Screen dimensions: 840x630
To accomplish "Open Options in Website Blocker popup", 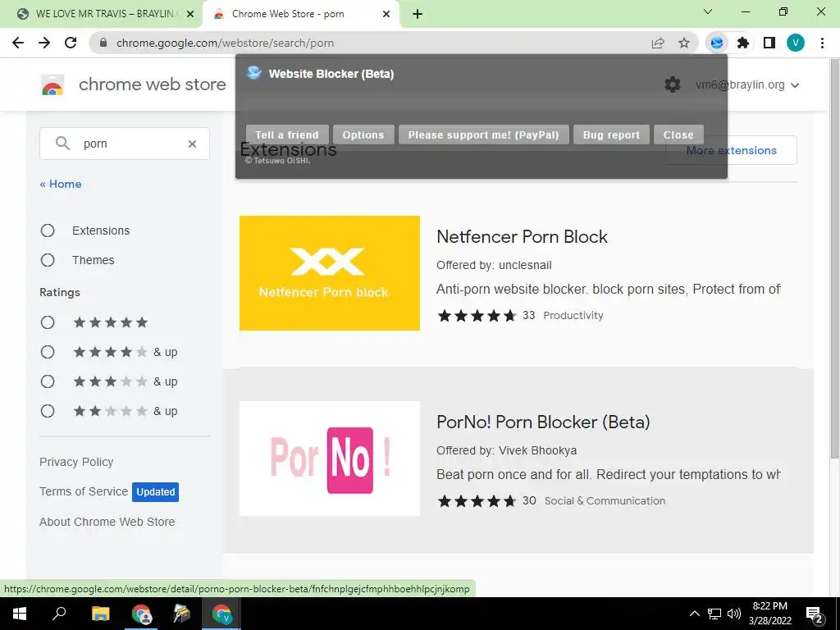I will coord(363,135).
